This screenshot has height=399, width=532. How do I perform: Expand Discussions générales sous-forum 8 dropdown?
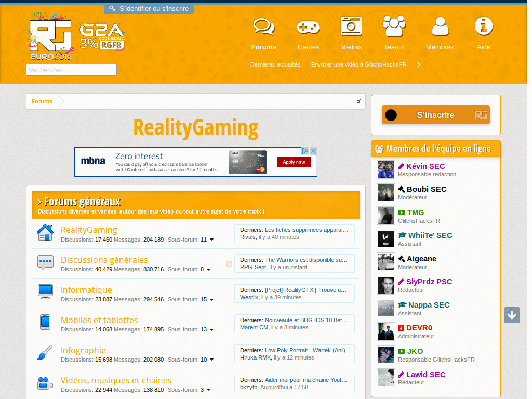click(209, 270)
